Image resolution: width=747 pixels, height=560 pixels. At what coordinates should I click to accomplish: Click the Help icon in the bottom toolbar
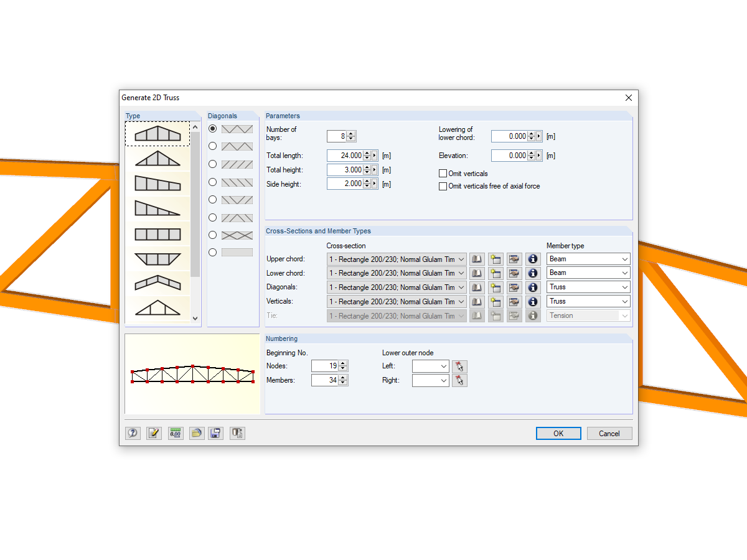133,432
